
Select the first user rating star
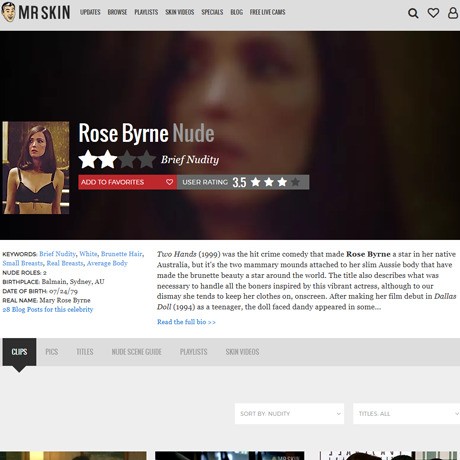[x=256, y=182]
